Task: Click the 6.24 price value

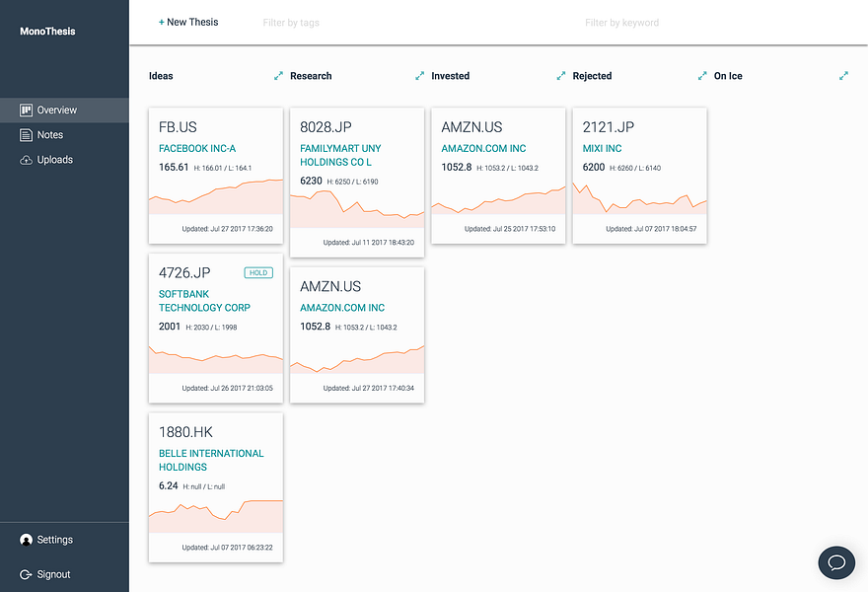Action: [169, 486]
